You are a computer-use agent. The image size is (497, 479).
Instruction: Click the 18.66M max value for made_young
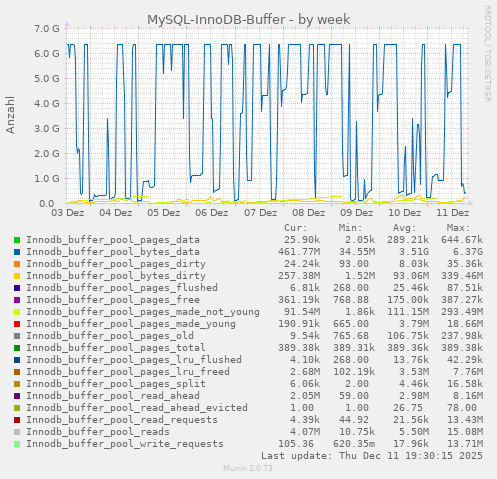pyautogui.click(x=465, y=324)
